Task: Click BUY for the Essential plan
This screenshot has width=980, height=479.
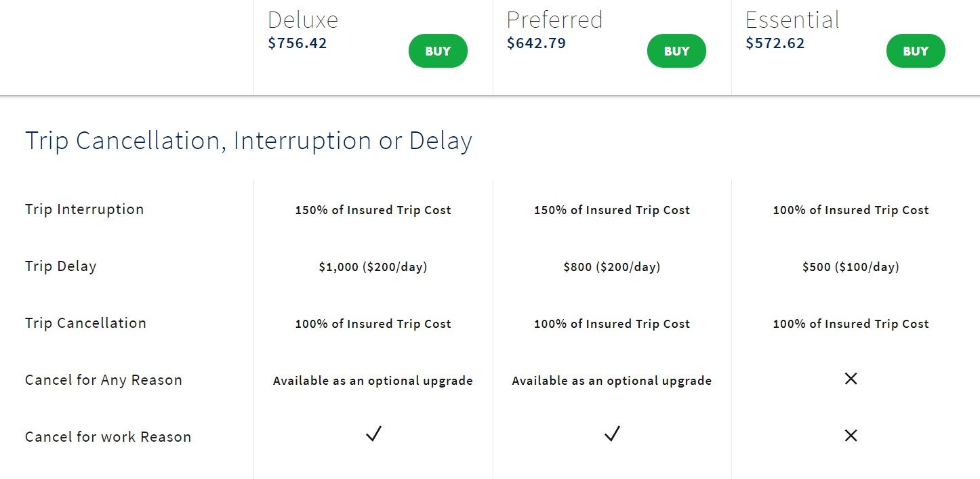Action: click(x=916, y=50)
